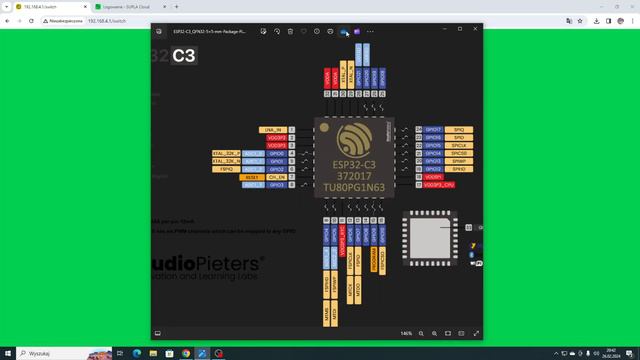The width and height of the screenshot is (640, 360).
Task: Toggle the Chrome side panel icon
Action: 608,21
